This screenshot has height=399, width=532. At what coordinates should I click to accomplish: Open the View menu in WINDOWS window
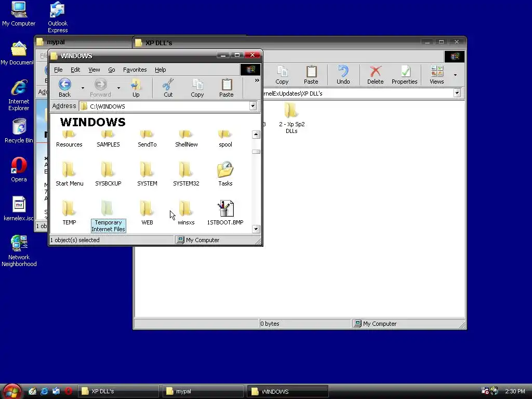(x=94, y=70)
